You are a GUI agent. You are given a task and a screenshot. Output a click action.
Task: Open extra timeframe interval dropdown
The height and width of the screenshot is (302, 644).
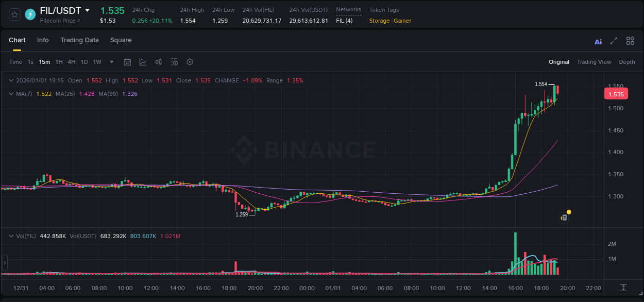point(111,61)
